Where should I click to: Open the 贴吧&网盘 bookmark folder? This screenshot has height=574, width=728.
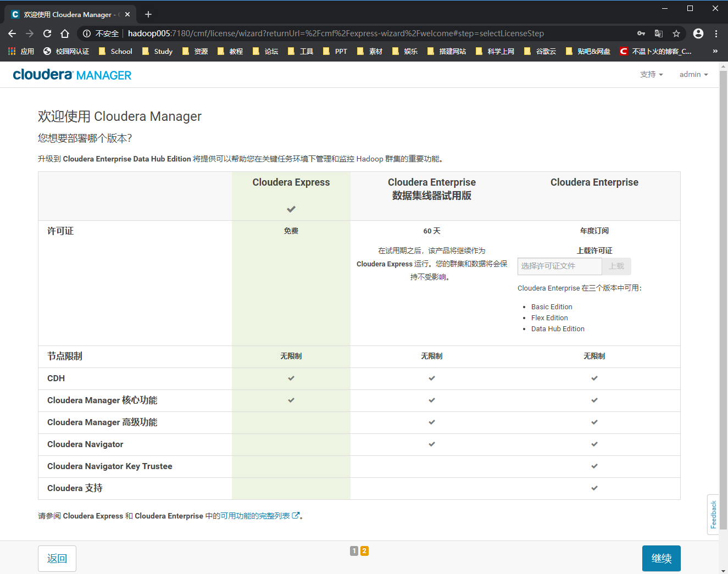coord(588,51)
